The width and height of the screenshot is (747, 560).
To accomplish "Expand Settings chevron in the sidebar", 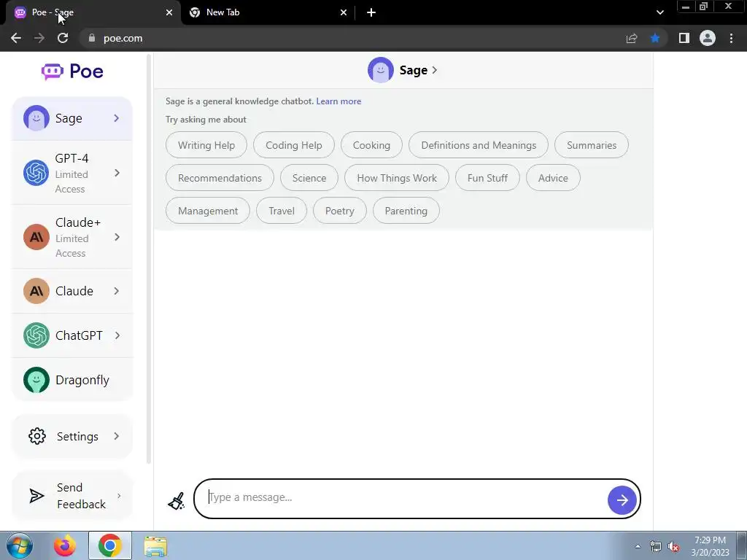I will tap(116, 436).
